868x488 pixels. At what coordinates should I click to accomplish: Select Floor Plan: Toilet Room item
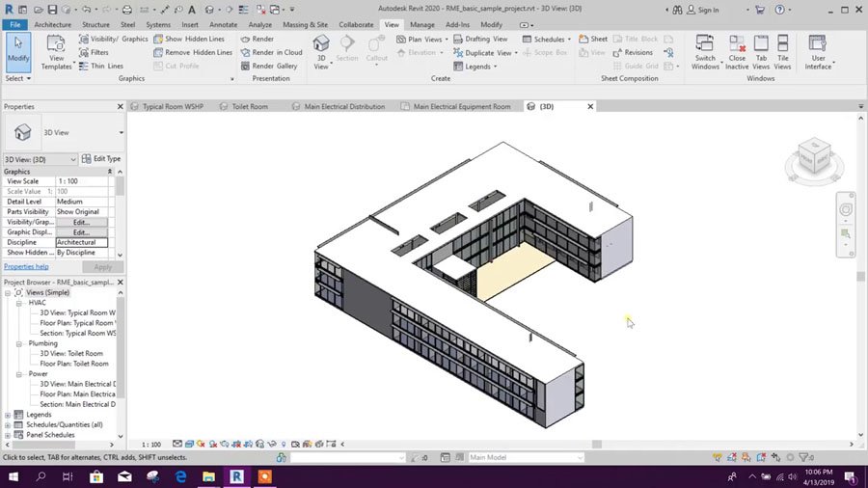pos(73,364)
